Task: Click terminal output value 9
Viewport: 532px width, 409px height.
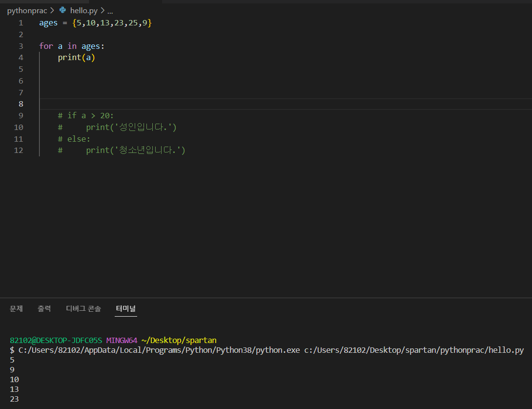Action: 12,370
